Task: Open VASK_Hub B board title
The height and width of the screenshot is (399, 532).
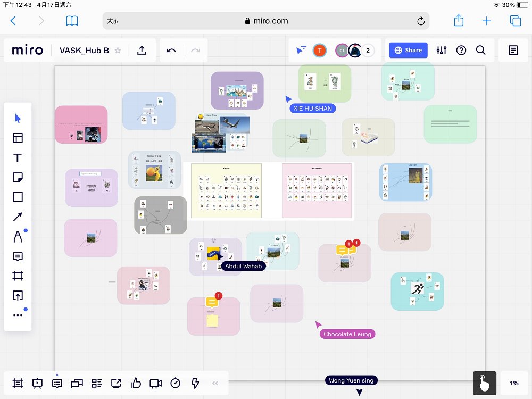Action: 84,51
